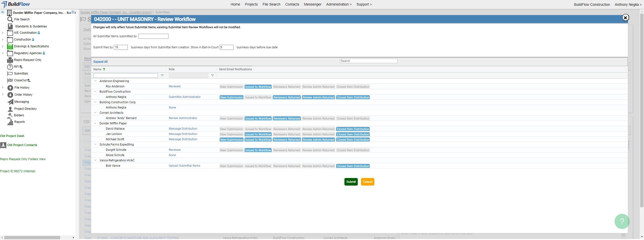Viewport: 644px width, 240px height.
Task: Toggle New Submission for Roy Anderson
Action: click(x=231, y=87)
